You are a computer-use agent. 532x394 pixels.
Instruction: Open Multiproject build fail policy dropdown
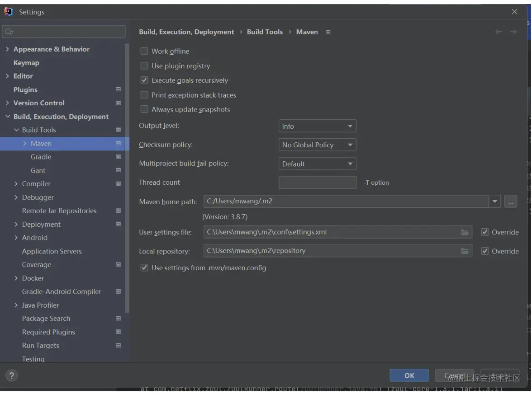[x=317, y=164]
